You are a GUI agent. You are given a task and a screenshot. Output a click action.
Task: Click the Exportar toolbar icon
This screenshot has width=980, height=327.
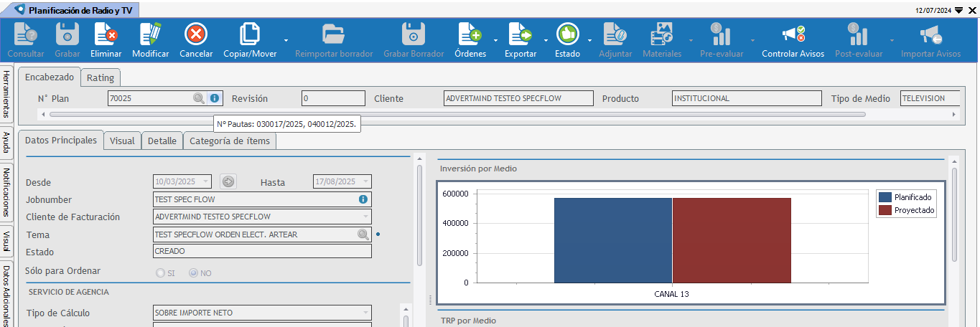[x=521, y=34]
